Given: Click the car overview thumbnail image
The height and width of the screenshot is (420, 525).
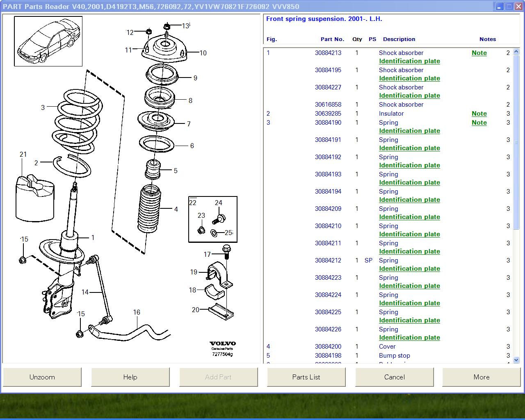Looking at the screenshot, I should (x=48, y=41).
